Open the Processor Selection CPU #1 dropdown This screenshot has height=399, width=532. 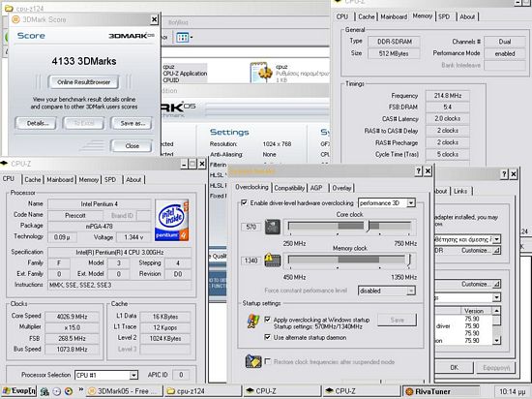tap(133, 375)
